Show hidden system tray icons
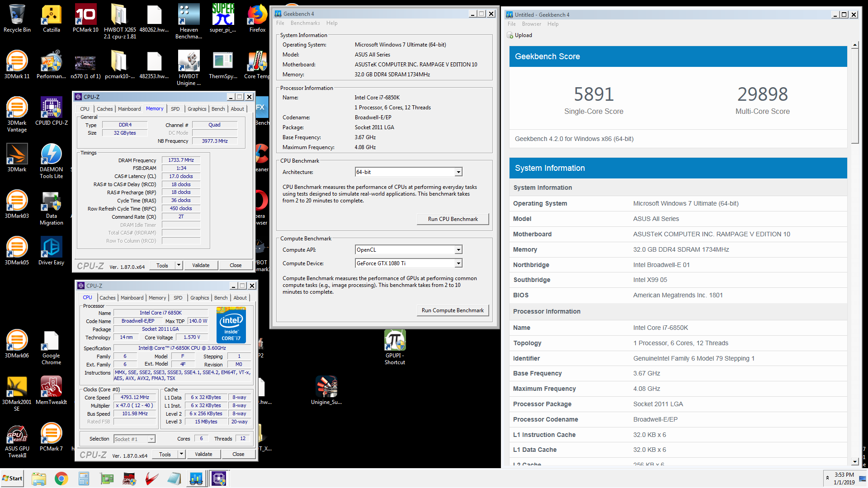This screenshot has height=488, width=868. pos(827,478)
